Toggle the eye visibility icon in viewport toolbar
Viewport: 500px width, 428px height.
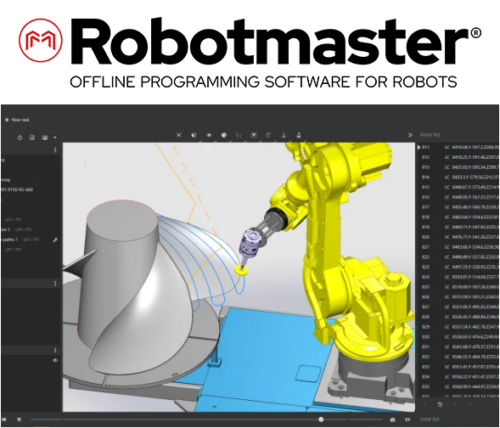tap(209, 135)
